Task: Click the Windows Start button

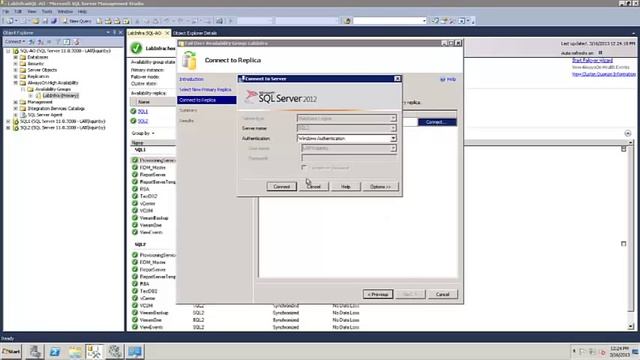Action: click(x=11, y=351)
